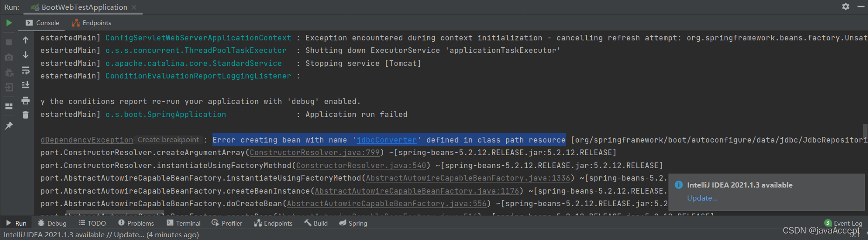Open the TODO tool window
The width and height of the screenshot is (868, 240).
[x=92, y=223]
